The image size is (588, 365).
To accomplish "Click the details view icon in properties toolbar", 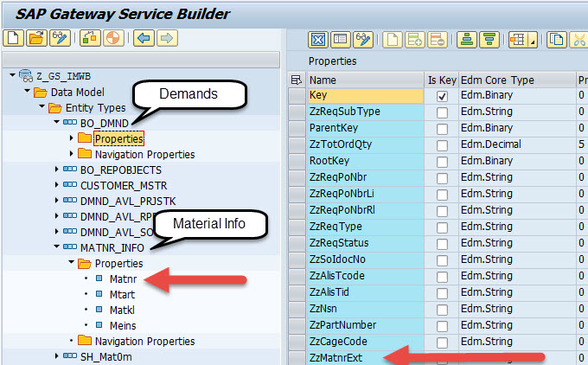I will click(x=341, y=40).
